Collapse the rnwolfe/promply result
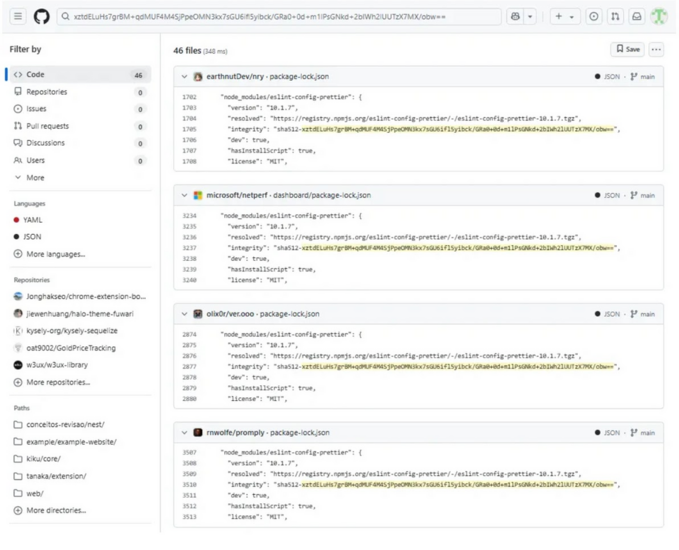Viewport: 679px width, 550px height. point(184,433)
